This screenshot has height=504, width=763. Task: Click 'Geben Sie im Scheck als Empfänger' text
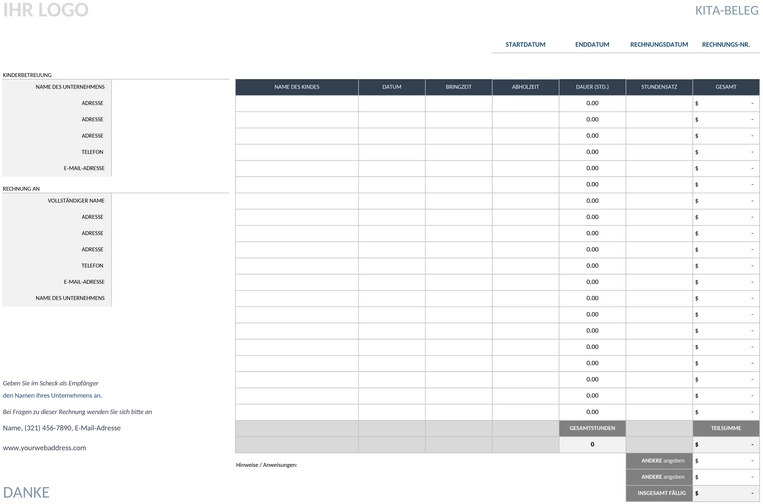tap(51, 383)
